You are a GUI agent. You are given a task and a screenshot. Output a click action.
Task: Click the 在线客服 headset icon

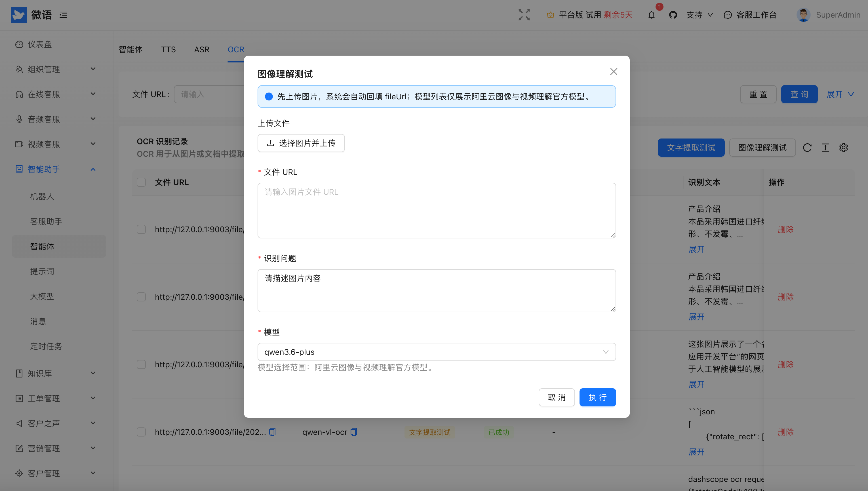19,94
